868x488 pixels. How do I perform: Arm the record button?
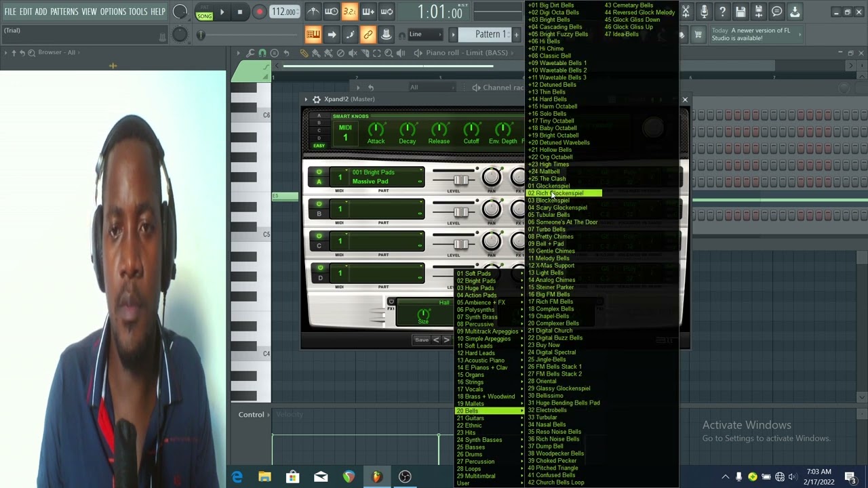tap(259, 12)
